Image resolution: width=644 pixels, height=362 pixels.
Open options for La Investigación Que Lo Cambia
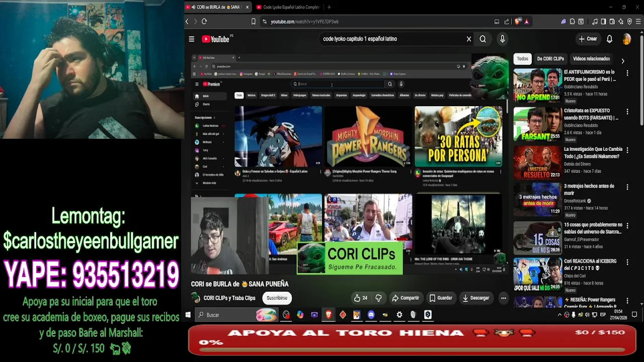(627, 150)
